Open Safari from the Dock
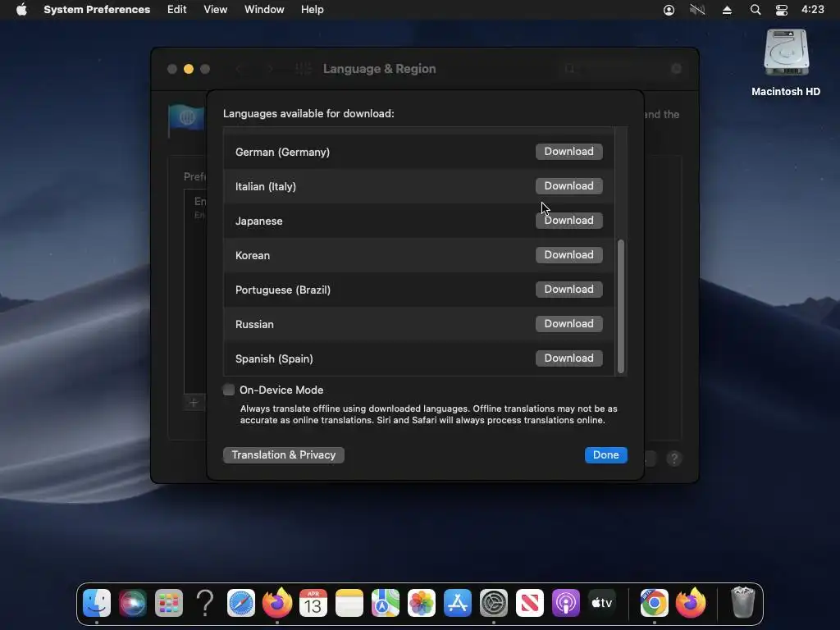The height and width of the screenshot is (630, 840). (241, 603)
